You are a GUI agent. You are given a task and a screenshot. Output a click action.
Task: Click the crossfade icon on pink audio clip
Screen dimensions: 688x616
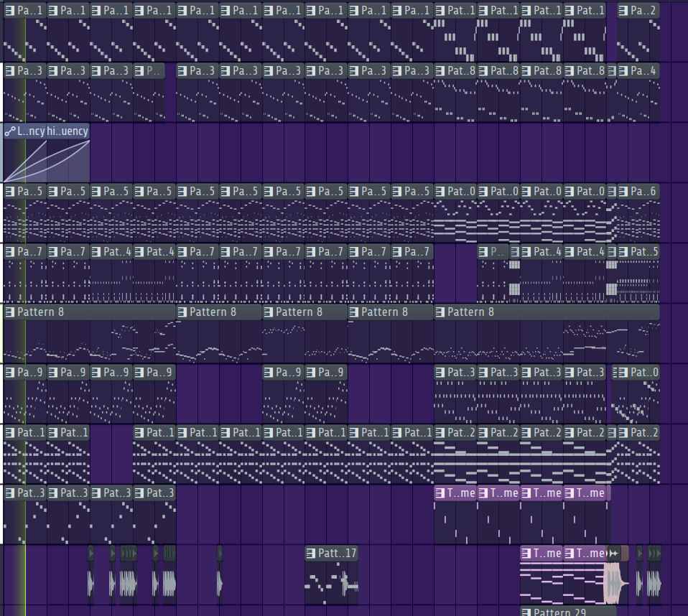coord(613,554)
